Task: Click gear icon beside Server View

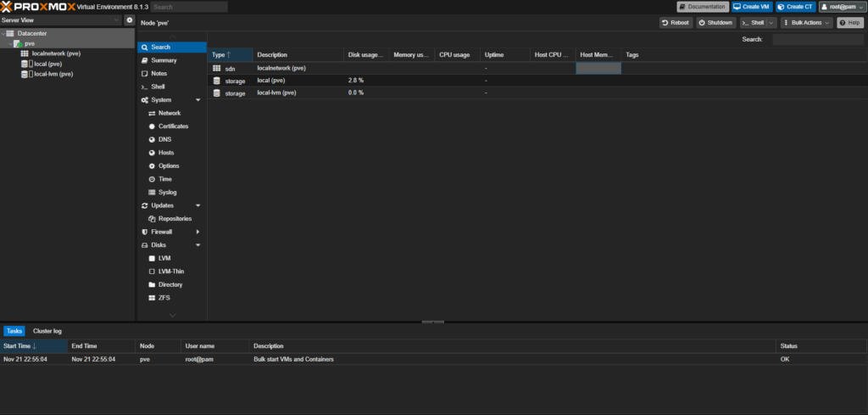Action: click(130, 20)
